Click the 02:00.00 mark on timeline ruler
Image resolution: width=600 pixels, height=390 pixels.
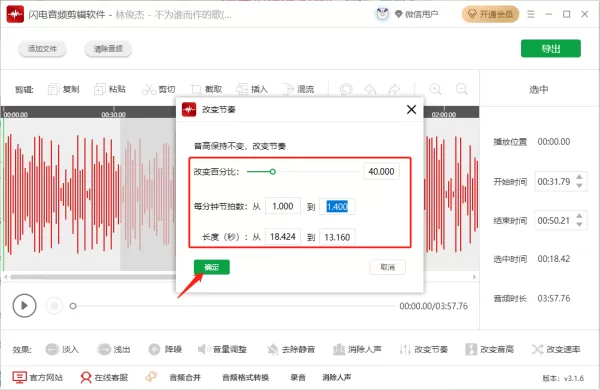[x=444, y=114]
